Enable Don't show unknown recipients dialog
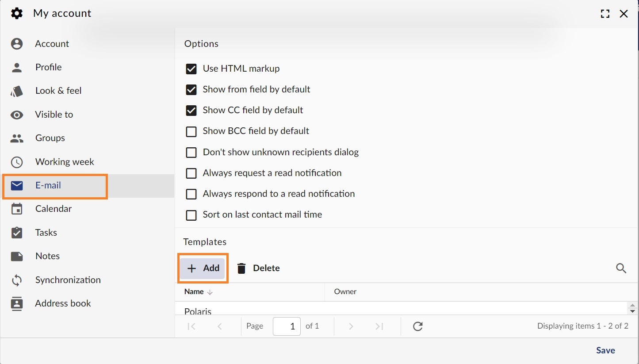Viewport: 639px width, 364px height. [x=191, y=153]
